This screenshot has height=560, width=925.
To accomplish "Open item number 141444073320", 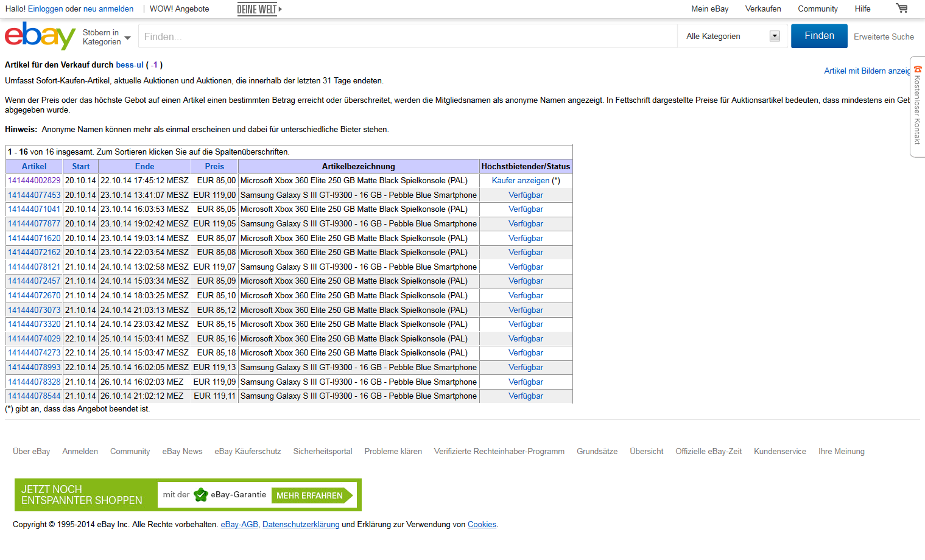I will click(34, 324).
